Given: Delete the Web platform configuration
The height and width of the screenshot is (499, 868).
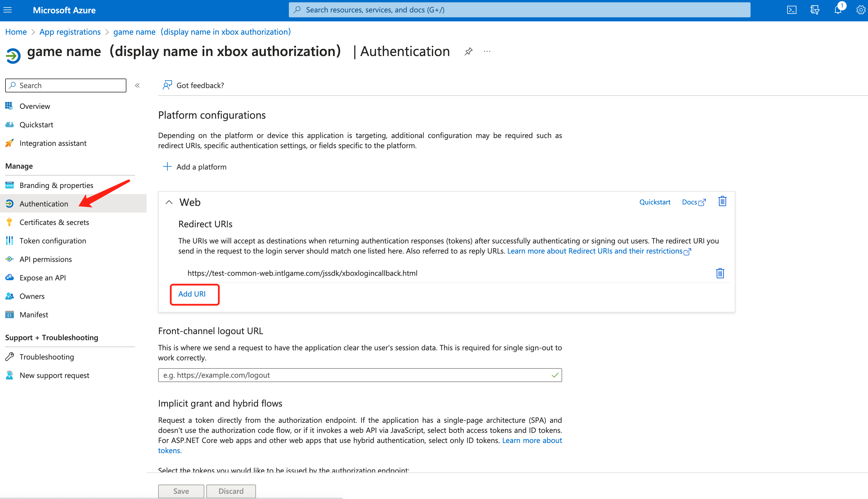Looking at the screenshot, I should (722, 201).
